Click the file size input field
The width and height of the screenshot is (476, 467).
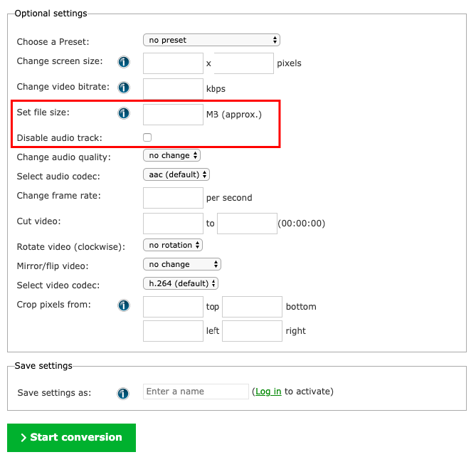173,115
